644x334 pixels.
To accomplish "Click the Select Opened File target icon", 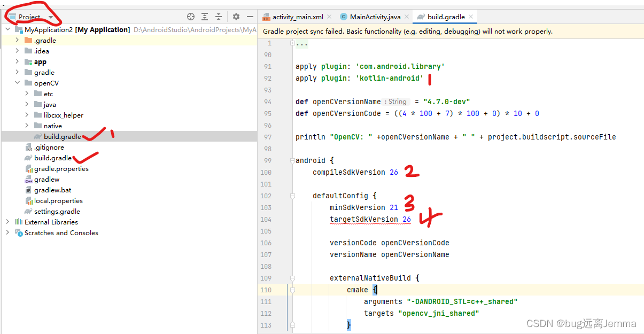I will coord(191,17).
